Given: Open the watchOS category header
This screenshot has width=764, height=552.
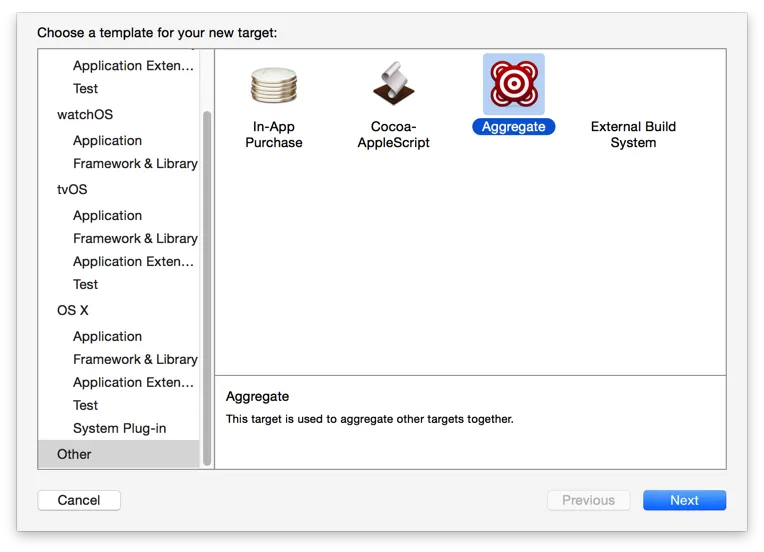Looking at the screenshot, I should click(x=85, y=114).
